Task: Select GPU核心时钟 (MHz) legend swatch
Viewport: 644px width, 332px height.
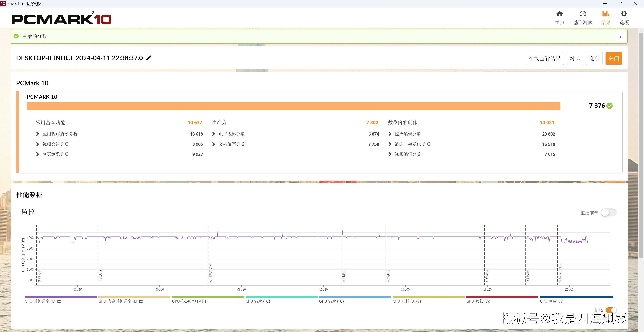Action: (208, 297)
